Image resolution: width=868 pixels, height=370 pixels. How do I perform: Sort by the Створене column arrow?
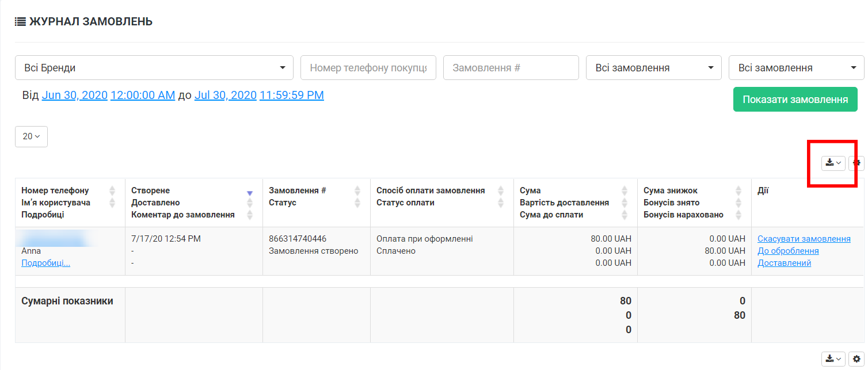(x=250, y=193)
